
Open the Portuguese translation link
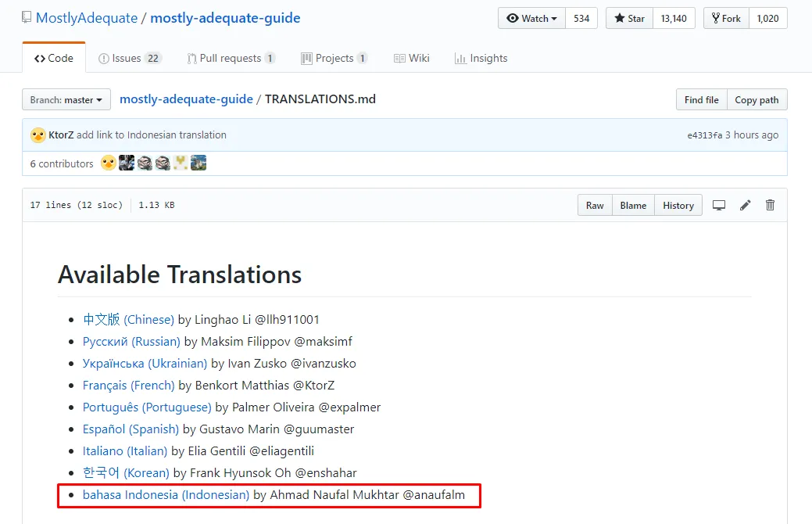(147, 407)
